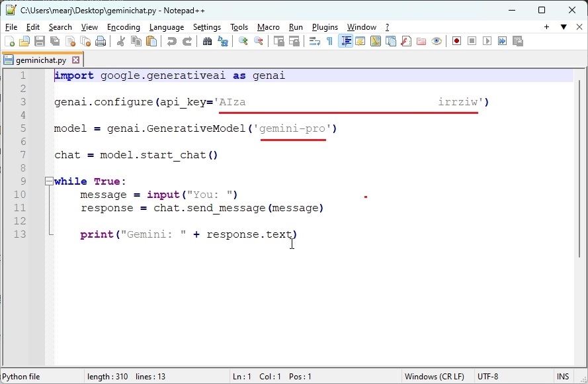Viewport: 588px width, 384px height.
Task: Open a file using the Open folder icon
Action: pos(24,40)
